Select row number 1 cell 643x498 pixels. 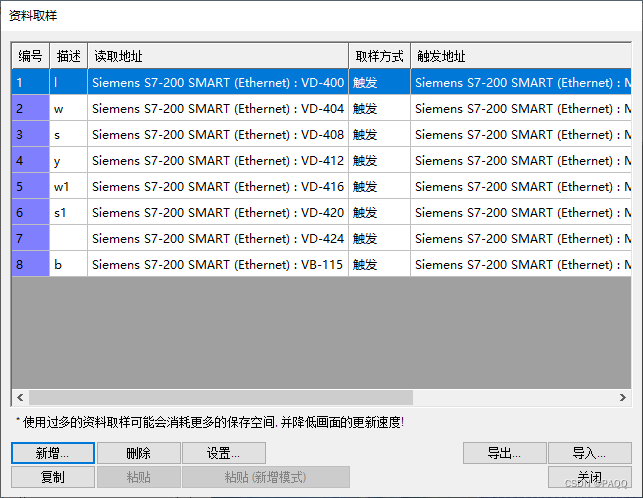[31, 82]
